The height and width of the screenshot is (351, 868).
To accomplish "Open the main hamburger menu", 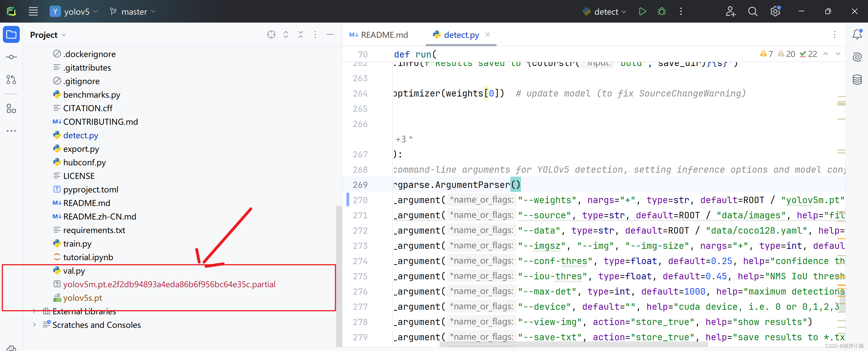I will pos(33,12).
